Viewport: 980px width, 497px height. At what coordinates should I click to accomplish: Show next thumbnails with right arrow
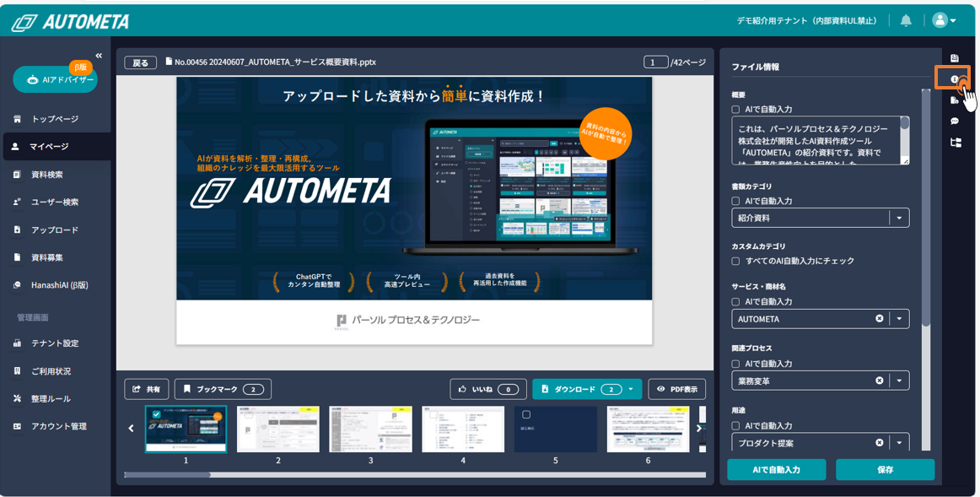[x=699, y=429]
